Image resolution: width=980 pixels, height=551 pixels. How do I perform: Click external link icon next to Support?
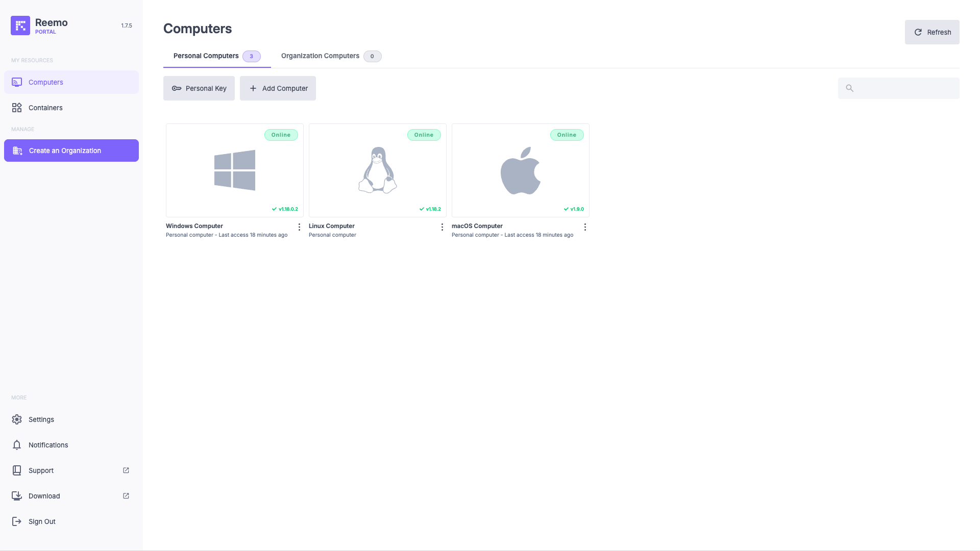[126, 470]
